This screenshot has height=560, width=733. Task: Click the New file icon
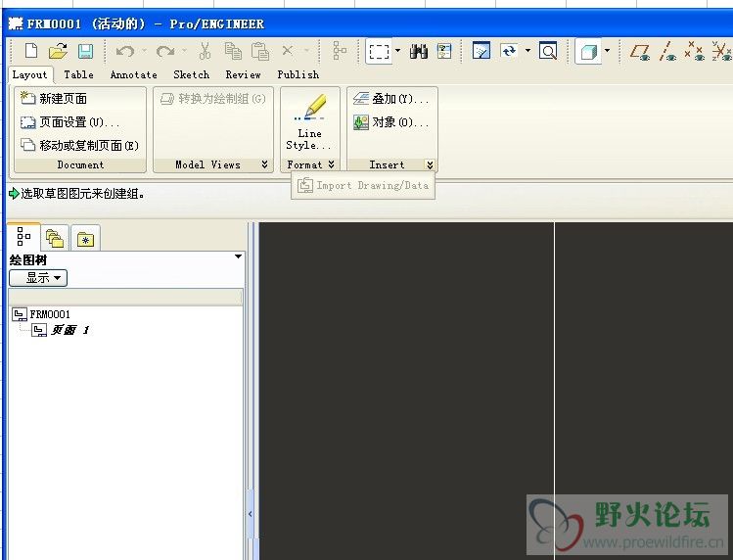tap(31, 51)
